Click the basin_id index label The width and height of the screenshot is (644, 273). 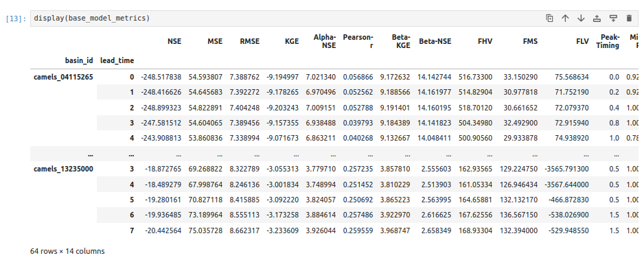pyautogui.click(x=79, y=60)
